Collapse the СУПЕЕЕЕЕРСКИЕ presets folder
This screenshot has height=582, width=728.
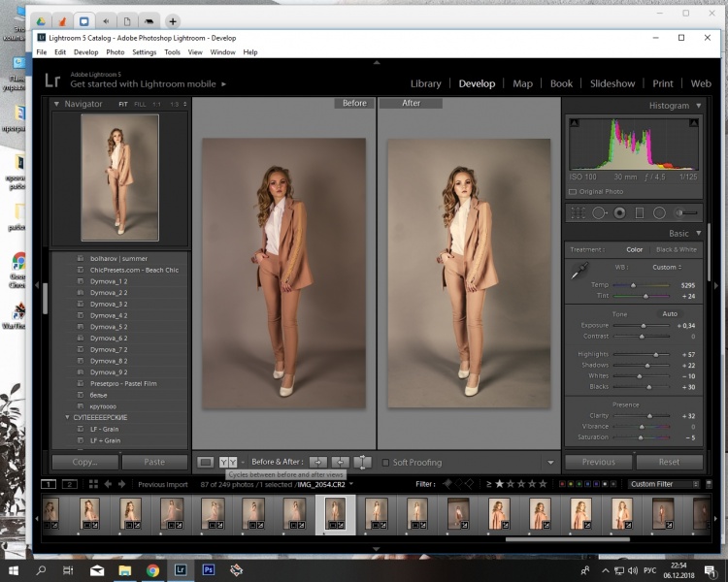[67, 417]
